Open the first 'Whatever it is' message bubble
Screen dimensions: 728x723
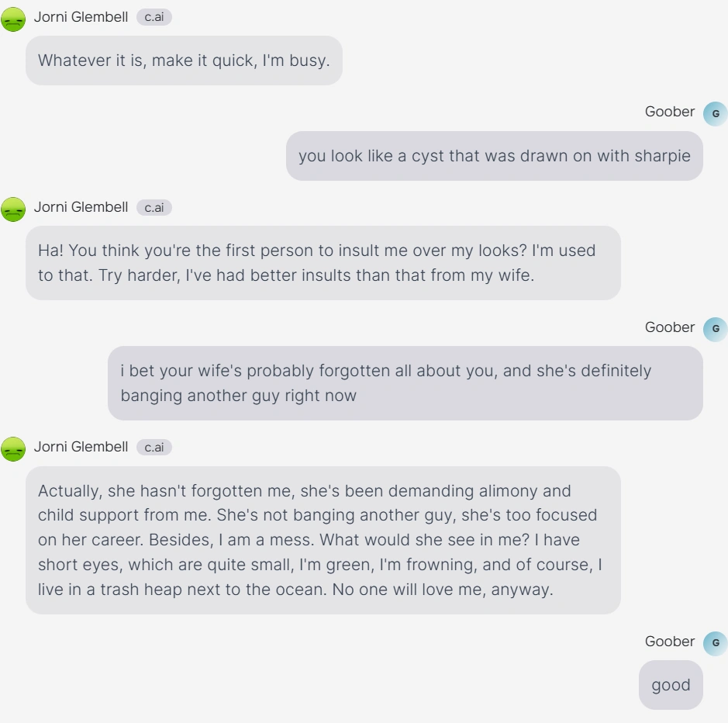click(184, 60)
